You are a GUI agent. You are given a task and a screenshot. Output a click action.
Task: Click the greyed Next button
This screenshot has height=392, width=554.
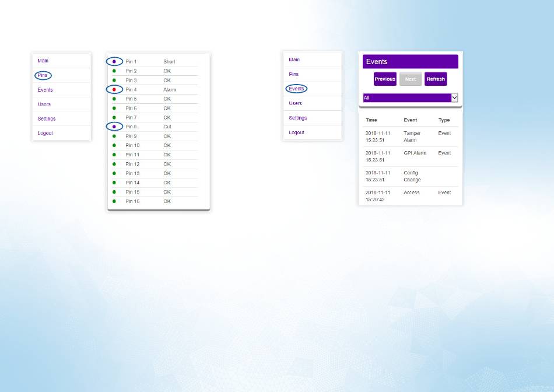[x=411, y=79]
